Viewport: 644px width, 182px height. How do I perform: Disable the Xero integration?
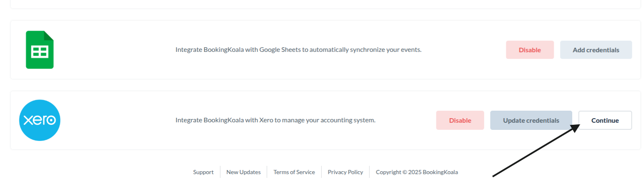click(x=460, y=120)
